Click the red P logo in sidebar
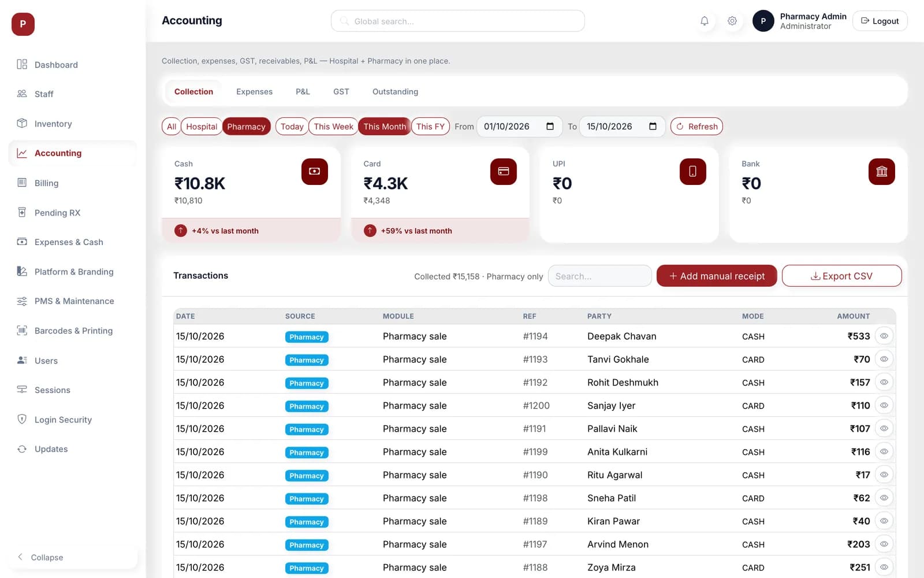 tap(23, 24)
